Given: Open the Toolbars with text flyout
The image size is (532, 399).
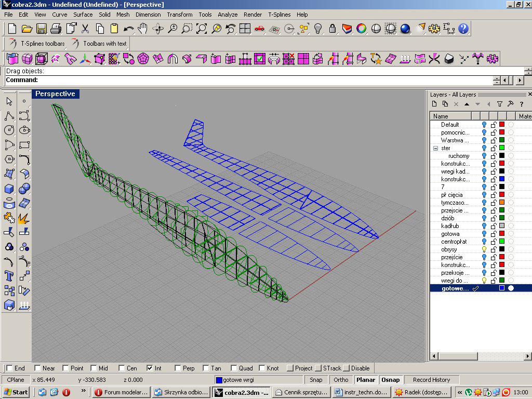Looking at the screenshot, I should (99, 44).
